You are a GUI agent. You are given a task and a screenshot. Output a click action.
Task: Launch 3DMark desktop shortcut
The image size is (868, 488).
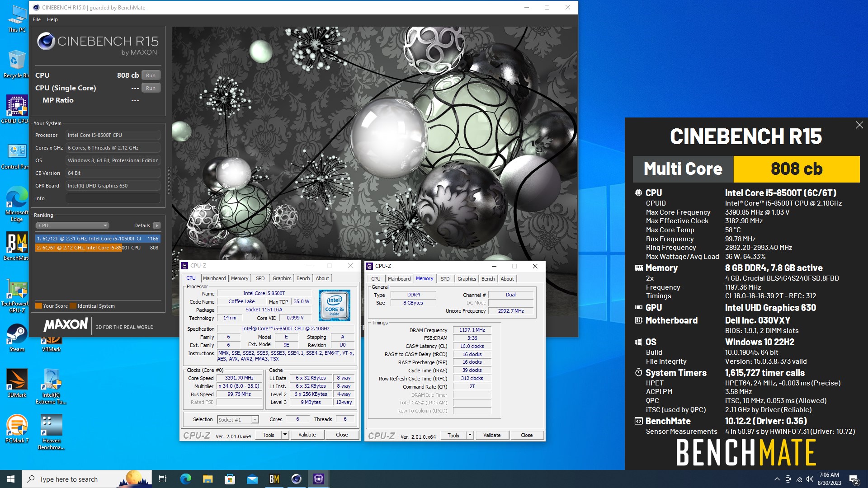coord(17,383)
